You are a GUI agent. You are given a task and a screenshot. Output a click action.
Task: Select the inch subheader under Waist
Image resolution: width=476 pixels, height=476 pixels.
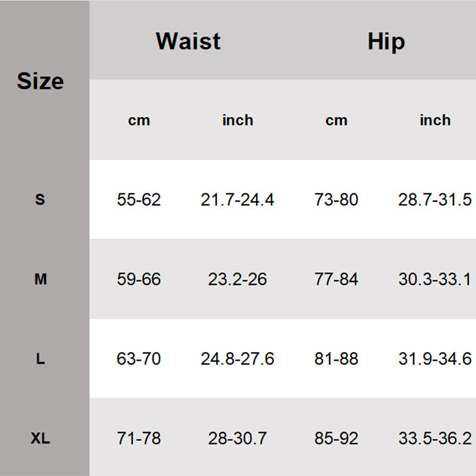coord(237,120)
